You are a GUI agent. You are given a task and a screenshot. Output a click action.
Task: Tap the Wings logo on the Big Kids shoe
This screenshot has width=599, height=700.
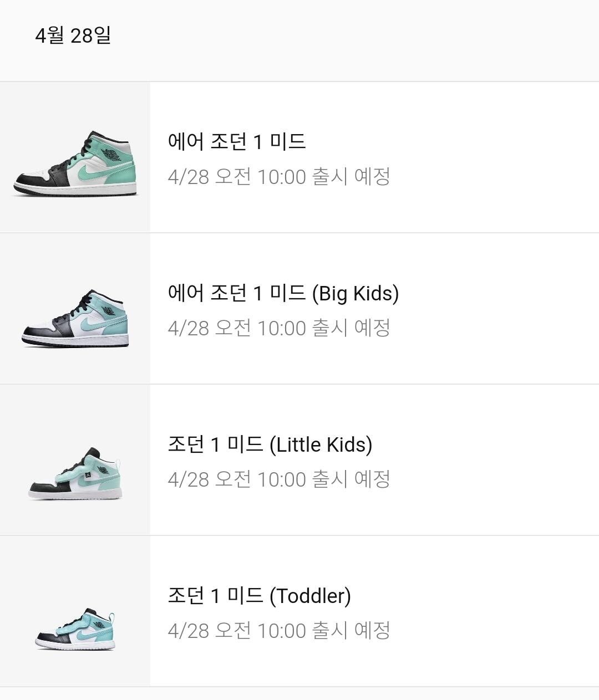point(109,310)
